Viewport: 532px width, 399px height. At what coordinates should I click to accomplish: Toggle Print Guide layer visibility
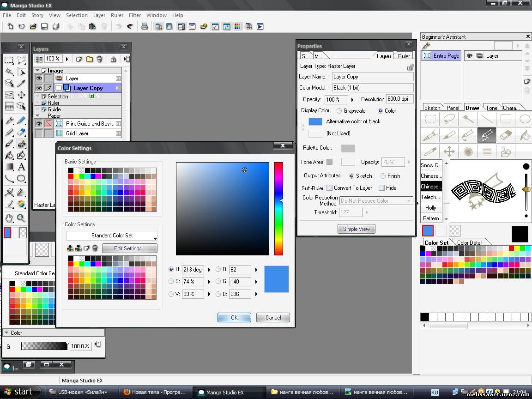(x=39, y=123)
